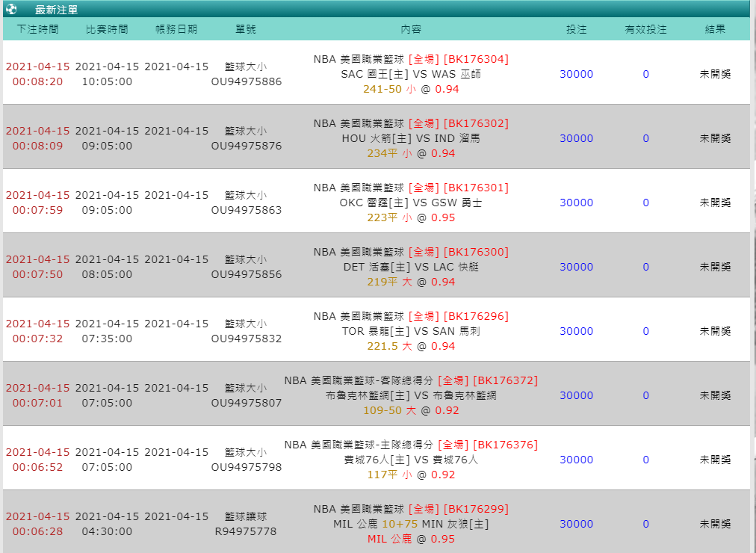Click the odds line 219平 大 @ 0.94
This screenshot has height=553, width=756.
(x=411, y=282)
